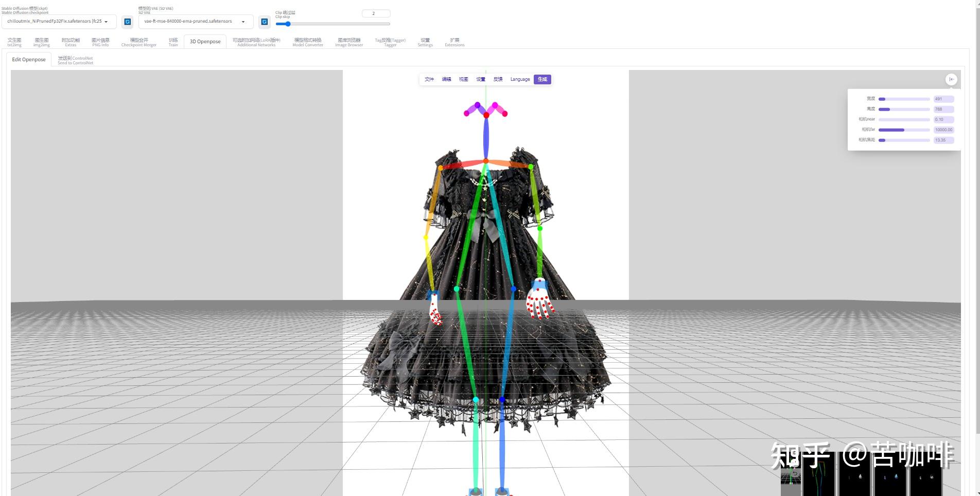Open the 文件 (File) menu in the pose editor
This screenshot has width=980, height=496.
[x=429, y=79]
